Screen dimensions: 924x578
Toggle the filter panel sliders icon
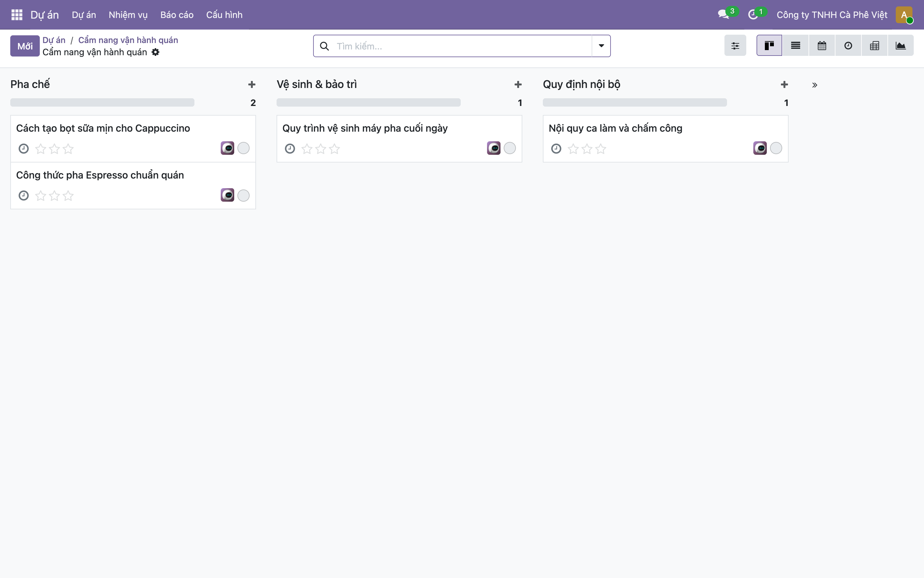pos(735,46)
